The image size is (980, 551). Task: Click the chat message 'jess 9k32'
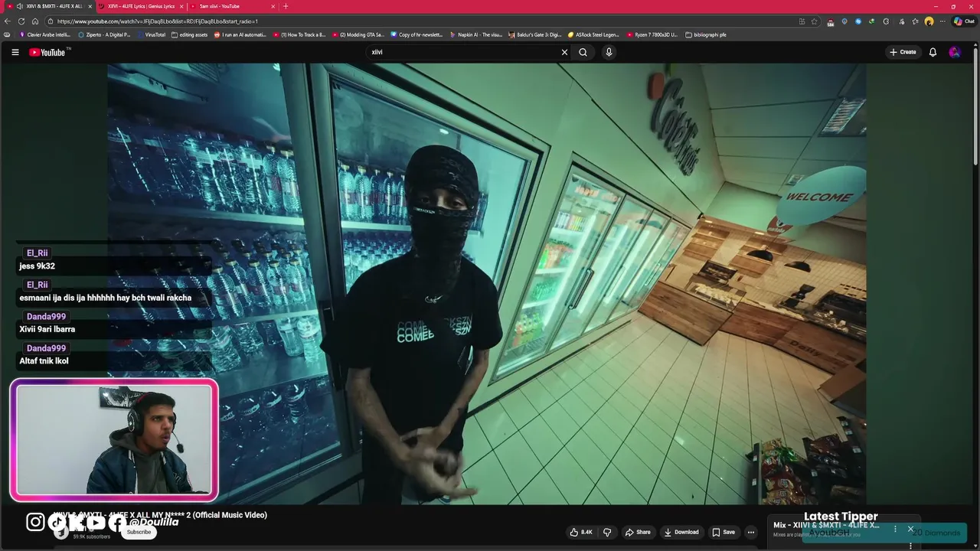click(37, 266)
